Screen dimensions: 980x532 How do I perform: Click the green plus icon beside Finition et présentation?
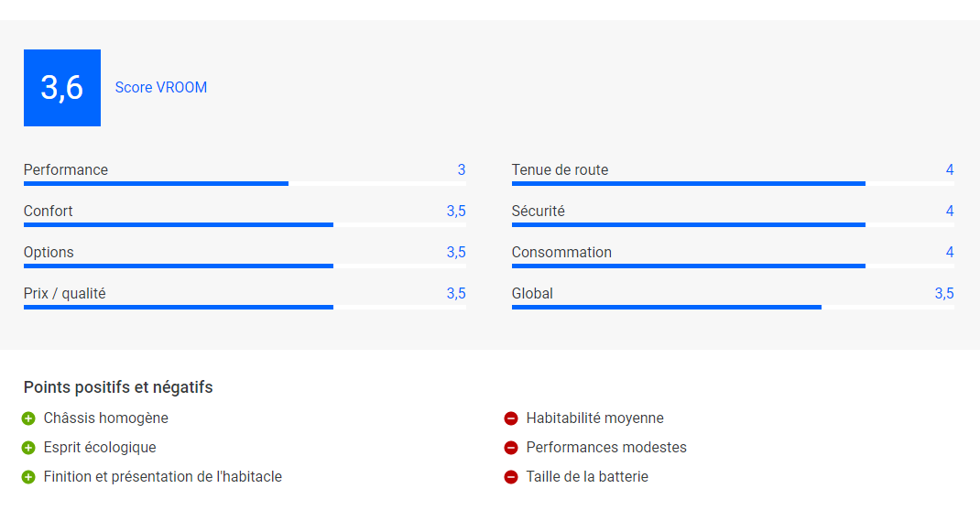[x=28, y=477]
